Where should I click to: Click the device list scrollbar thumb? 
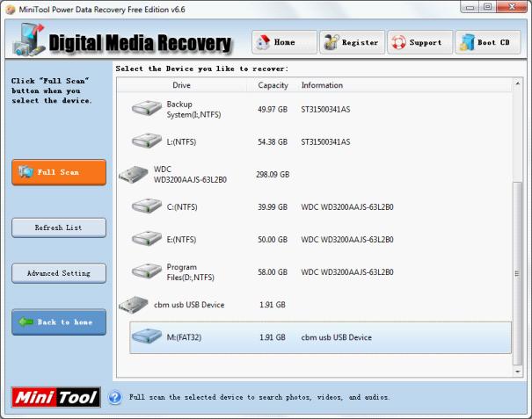tap(517, 273)
